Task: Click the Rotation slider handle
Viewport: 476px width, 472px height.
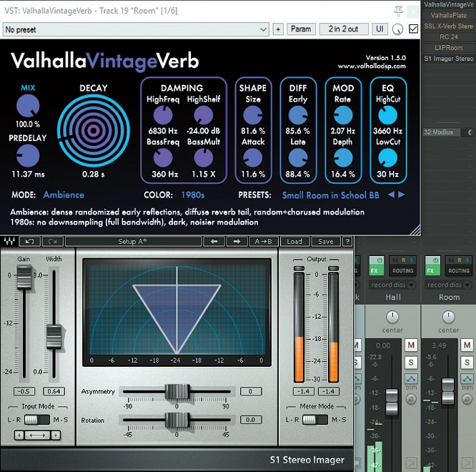Action: pos(177,420)
